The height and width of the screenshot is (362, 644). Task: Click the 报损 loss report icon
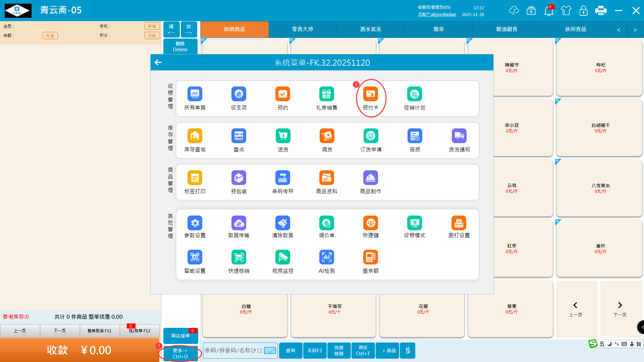point(415,136)
